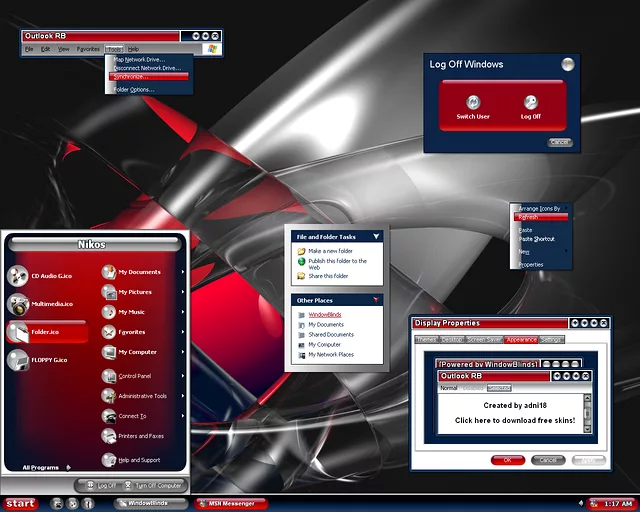Open Help and Support

[x=140, y=460]
